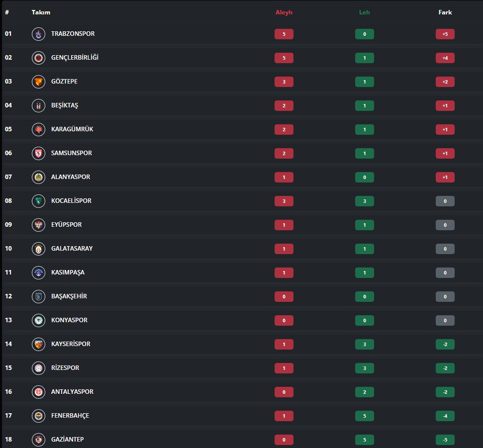Select the Konyaspor team crest
Screen dimensions: 483x448
(x=38, y=321)
